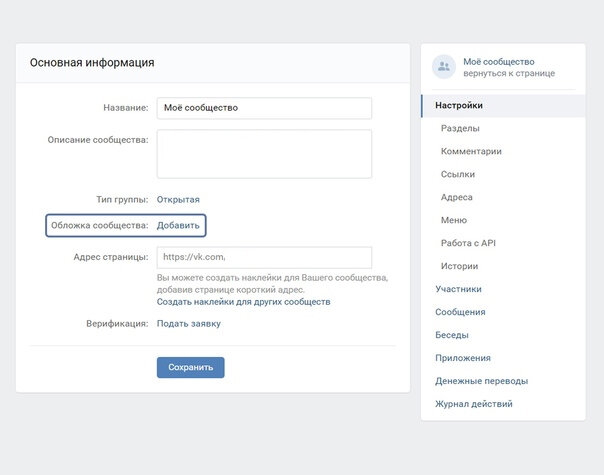Click Подать заявку verification link
Screen dimensions: 604x475
188,323
